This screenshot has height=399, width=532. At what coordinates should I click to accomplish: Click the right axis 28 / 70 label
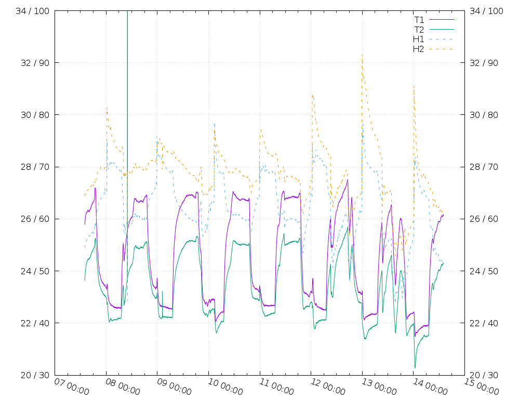pos(484,167)
